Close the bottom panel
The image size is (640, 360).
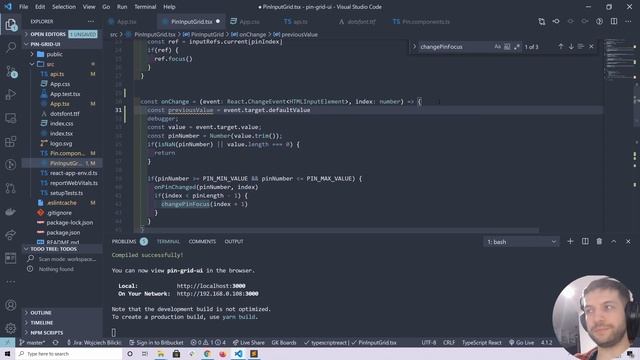click(x=628, y=242)
